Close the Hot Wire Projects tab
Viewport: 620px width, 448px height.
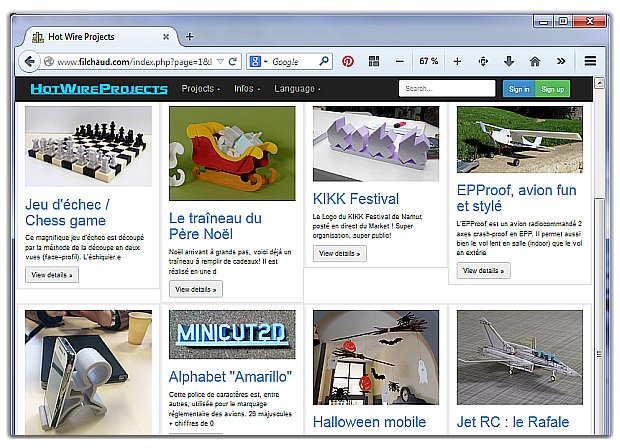(x=166, y=37)
